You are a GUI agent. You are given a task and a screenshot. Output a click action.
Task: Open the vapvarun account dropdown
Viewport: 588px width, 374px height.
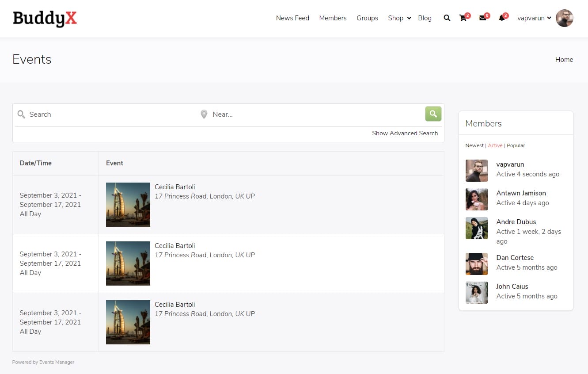pos(534,18)
